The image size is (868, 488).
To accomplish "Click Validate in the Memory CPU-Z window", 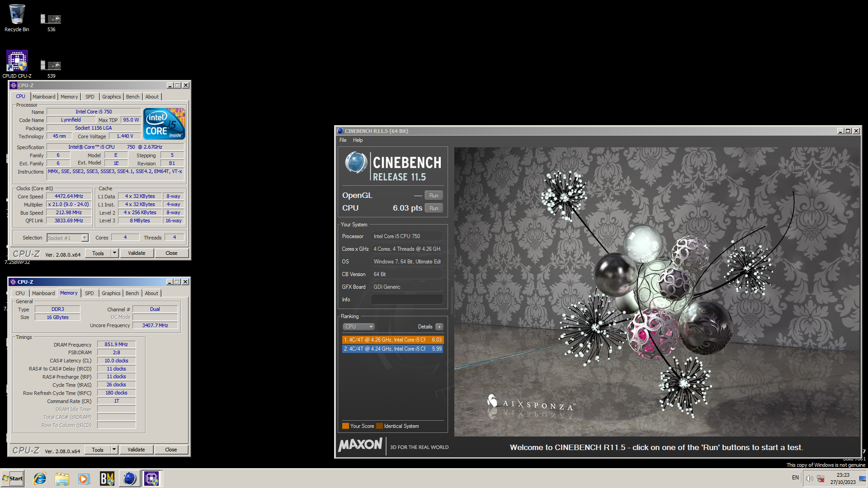I will click(136, 450).
